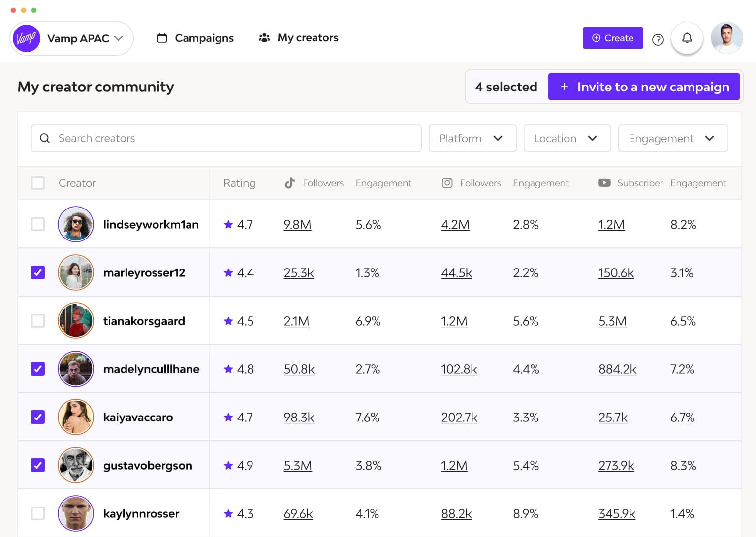Click the YouTube column icon
756x537 pixels.
[604, 183]
